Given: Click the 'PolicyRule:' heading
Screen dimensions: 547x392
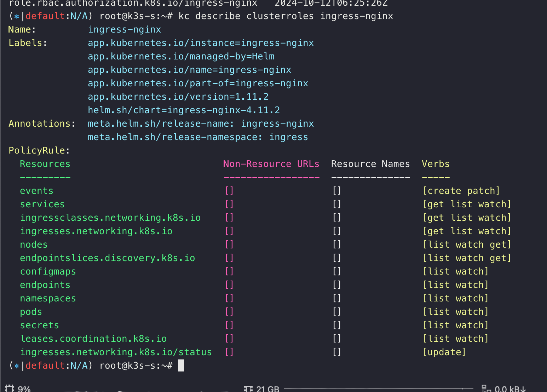Looking at the screenshot, I should (39, 151).
